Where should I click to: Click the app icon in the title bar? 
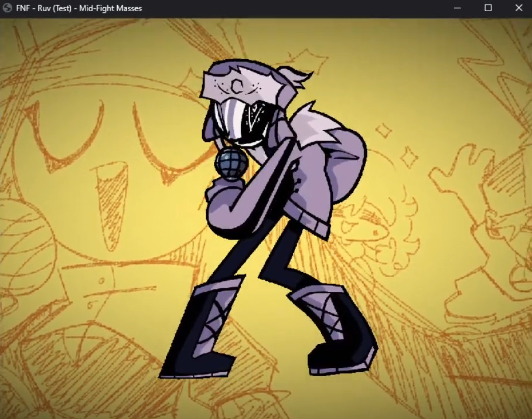click(x=8, y=8)
